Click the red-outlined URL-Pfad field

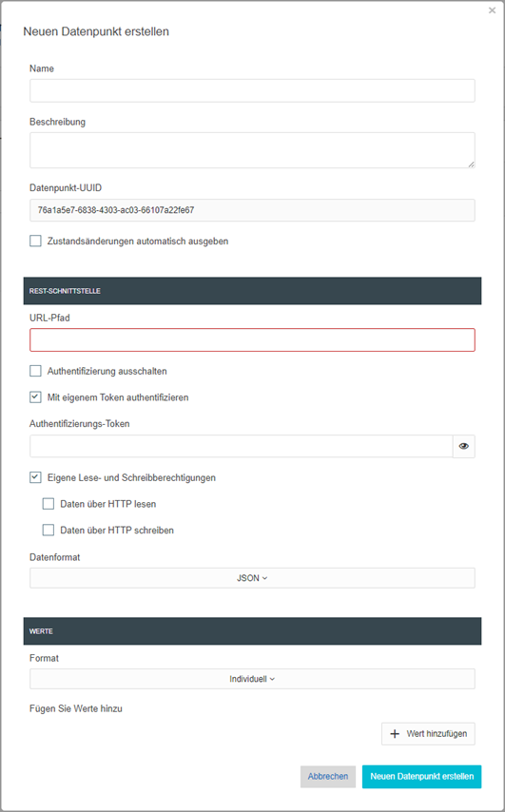tap(252, 340)
